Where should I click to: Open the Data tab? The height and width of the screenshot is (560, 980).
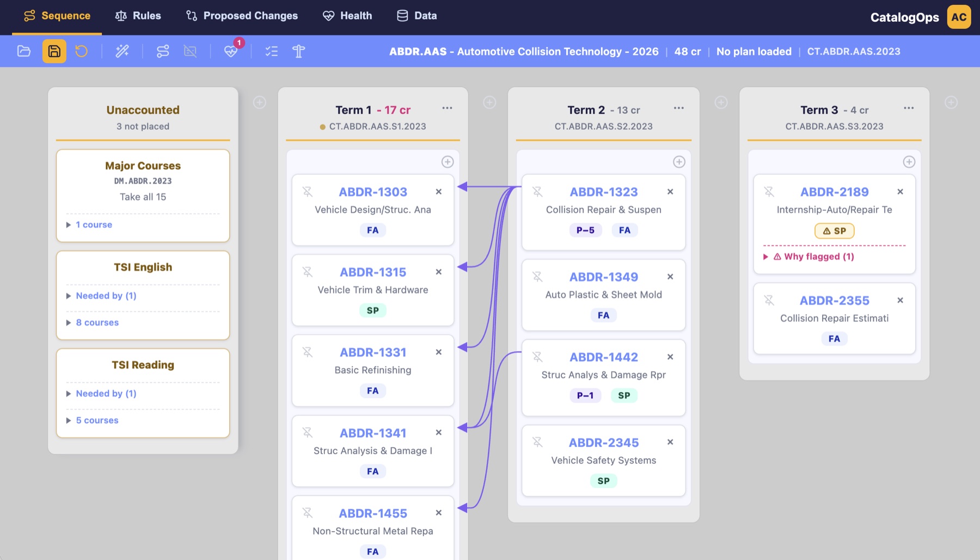click(x=417, y=16)
